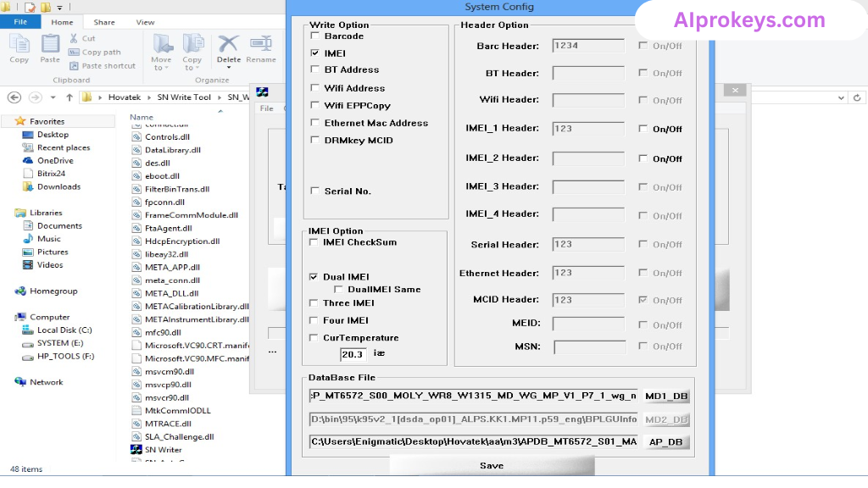
Task: Switch to the Share ribbon tab
Action: pos(104,22)
